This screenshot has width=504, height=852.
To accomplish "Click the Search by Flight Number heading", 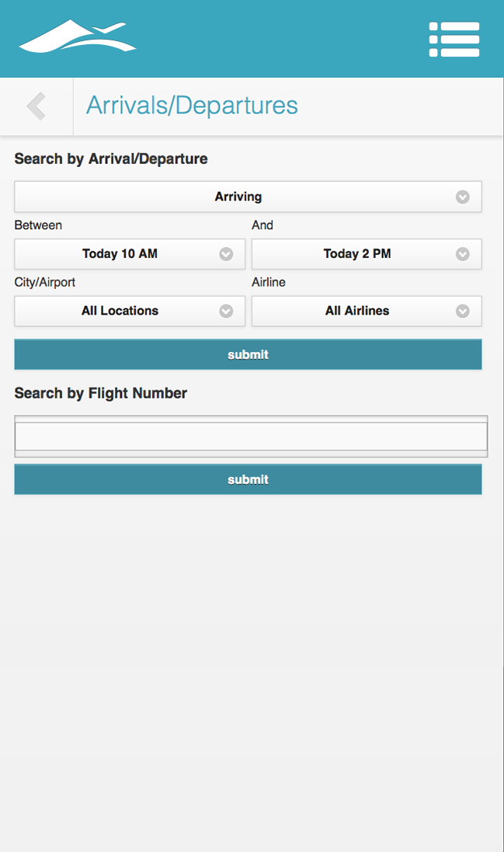I will click(101, 394).
